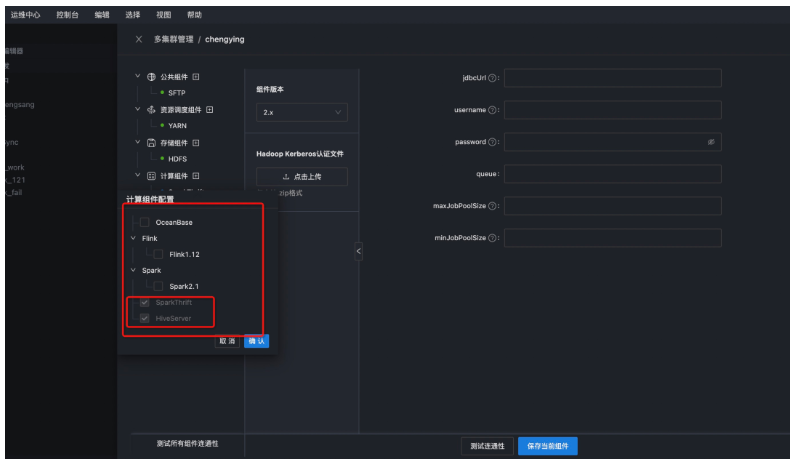Click the 存储组件 storage icon
Viewport: 799px width, 468px height.
(x=151, y=143)
